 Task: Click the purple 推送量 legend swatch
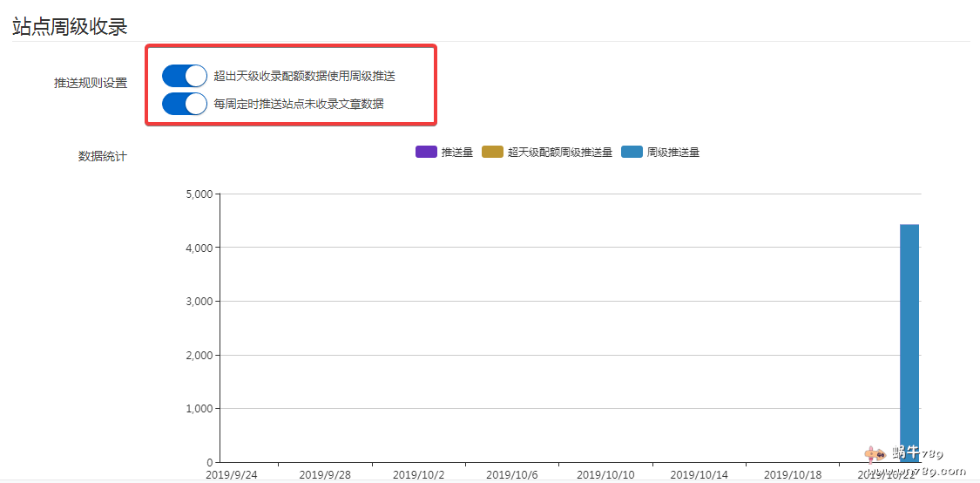click(426, 152)
